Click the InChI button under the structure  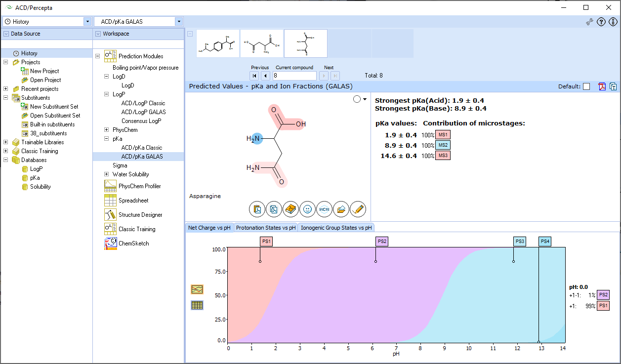click(x=324, y=209)
